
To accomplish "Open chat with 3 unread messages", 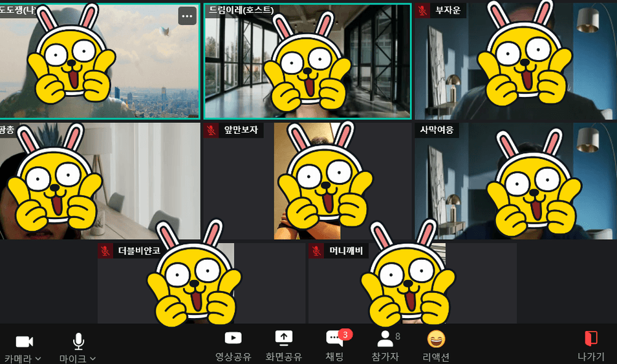I will [x=335, y=346].
